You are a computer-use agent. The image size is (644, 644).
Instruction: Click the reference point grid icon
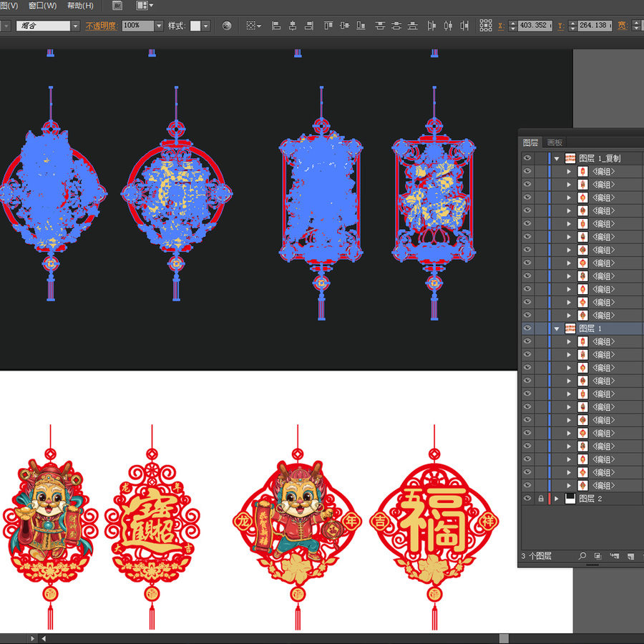[x=486, y=26]
